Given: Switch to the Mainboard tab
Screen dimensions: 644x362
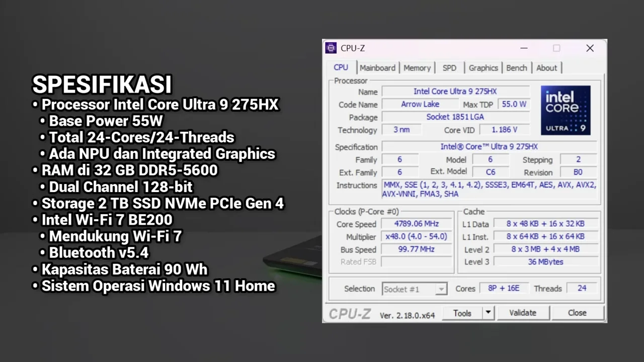Looking at the screenshot, I should (x=377, y=67).
